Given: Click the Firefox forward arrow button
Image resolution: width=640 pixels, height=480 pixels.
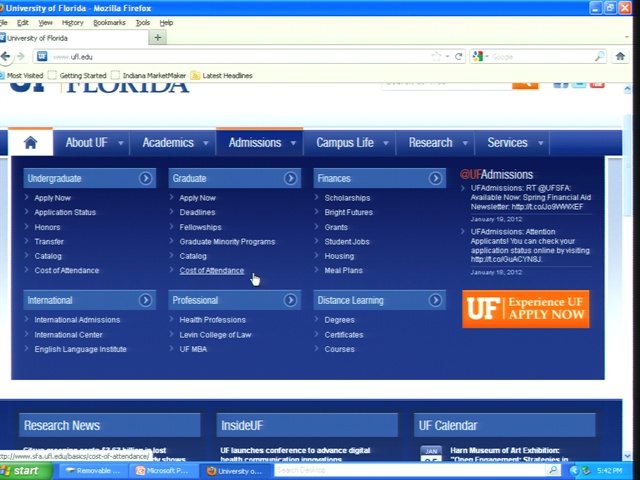Looking at the screenshot, I should pyautogui.click(x=21, y=56).
